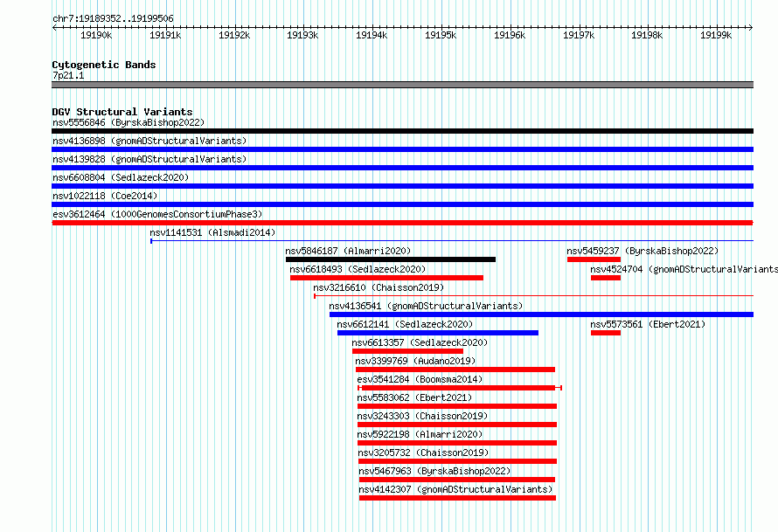Click the blue bar below nsv4139828
The image size is (778, 532).
click(402, 168)
